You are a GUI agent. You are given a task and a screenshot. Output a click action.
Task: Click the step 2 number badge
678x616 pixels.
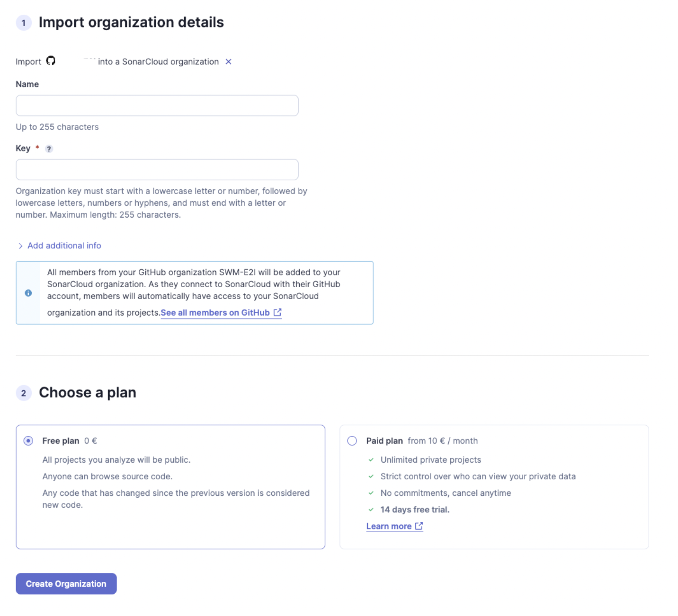click(24, 393)
